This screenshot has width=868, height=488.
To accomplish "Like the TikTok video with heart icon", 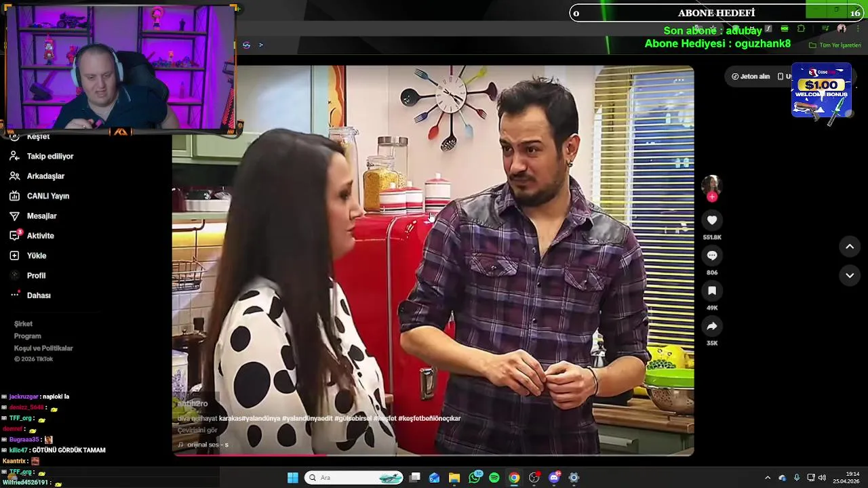I will click(x=712, y=220).
